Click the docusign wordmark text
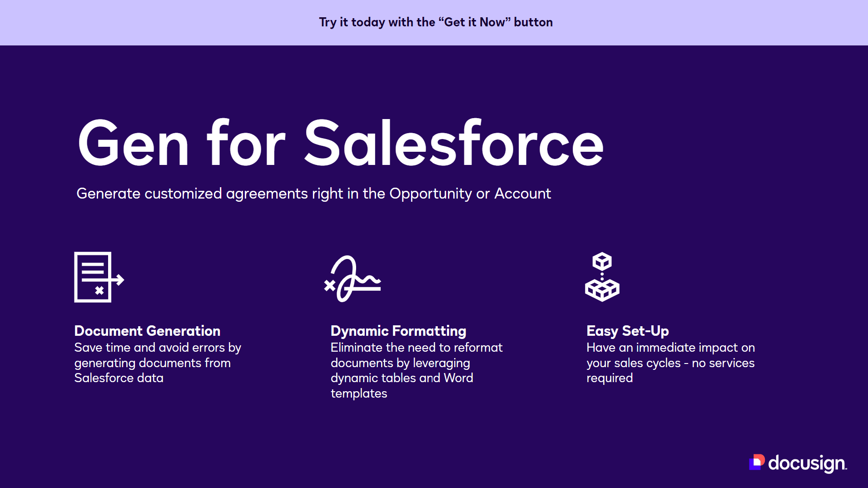This screenshot has width=868, height=488. pyautogui.click(x=807, y=463)
